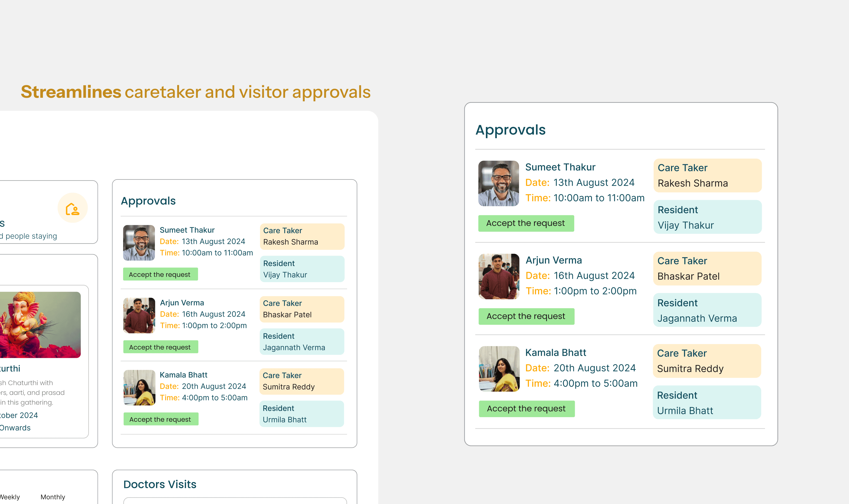Screen dimensions: 849x504
Task: Open Arjun Verma's photo in left panel
Action: coord(139,316)
